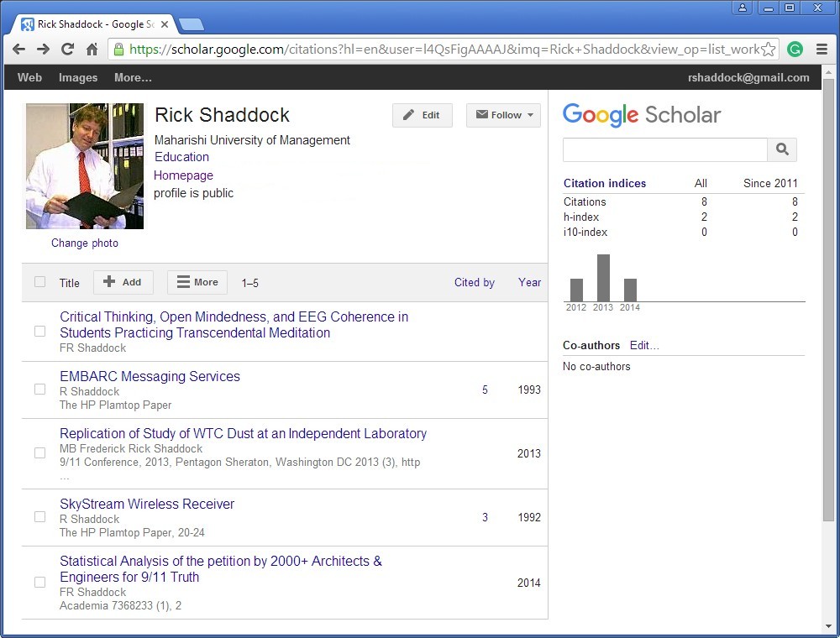
Task: Click the Edit profile button
Action: tap(423, 115)
